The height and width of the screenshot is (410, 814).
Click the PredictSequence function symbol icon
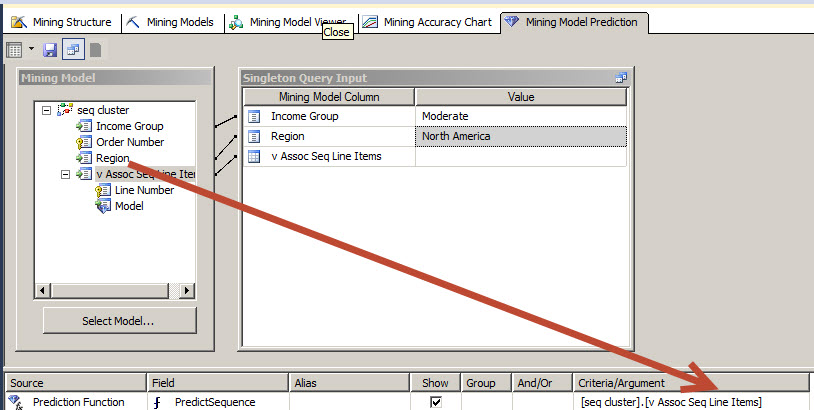tap(157, 402)
